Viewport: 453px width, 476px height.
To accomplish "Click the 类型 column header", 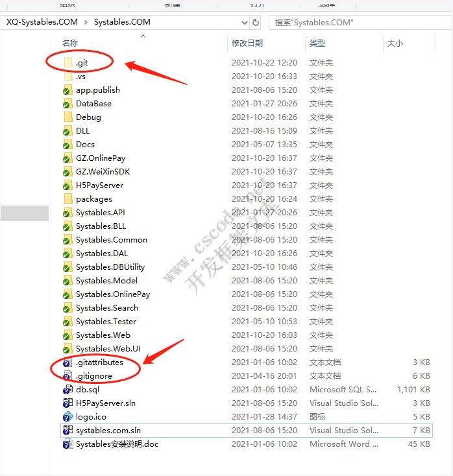I will pyautogui.click(x=317, y=43).
